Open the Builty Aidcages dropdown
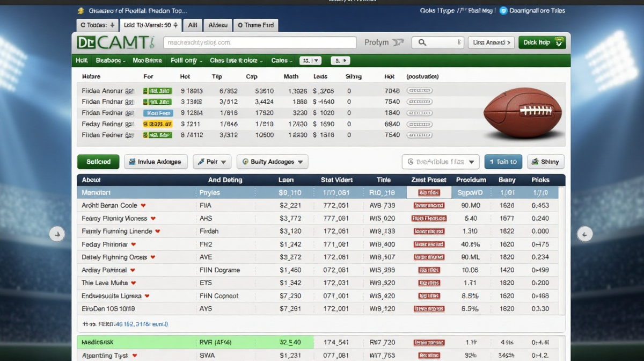This screenshot has width=644, height=361. coord(272,162)
